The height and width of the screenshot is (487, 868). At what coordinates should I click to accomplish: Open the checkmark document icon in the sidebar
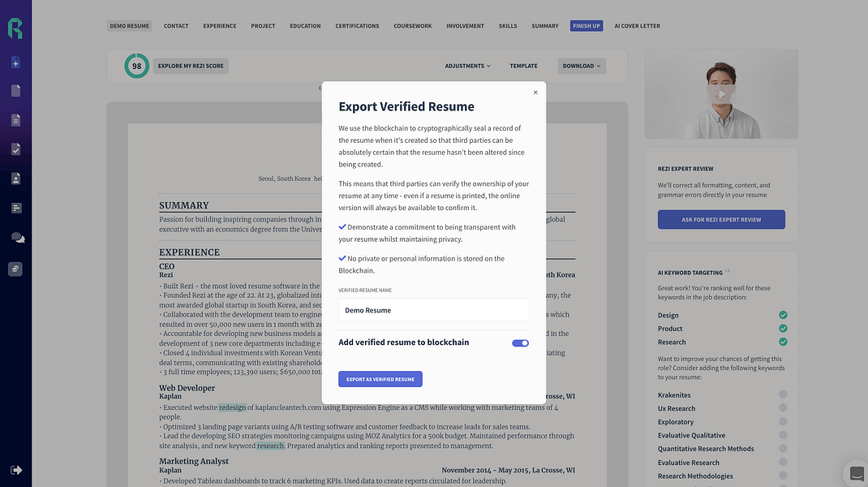(15, 149)
